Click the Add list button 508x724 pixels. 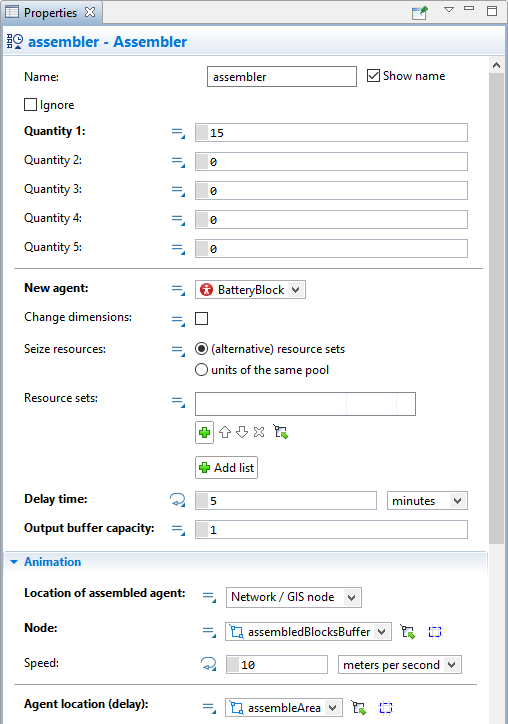[x=226, y=468]
